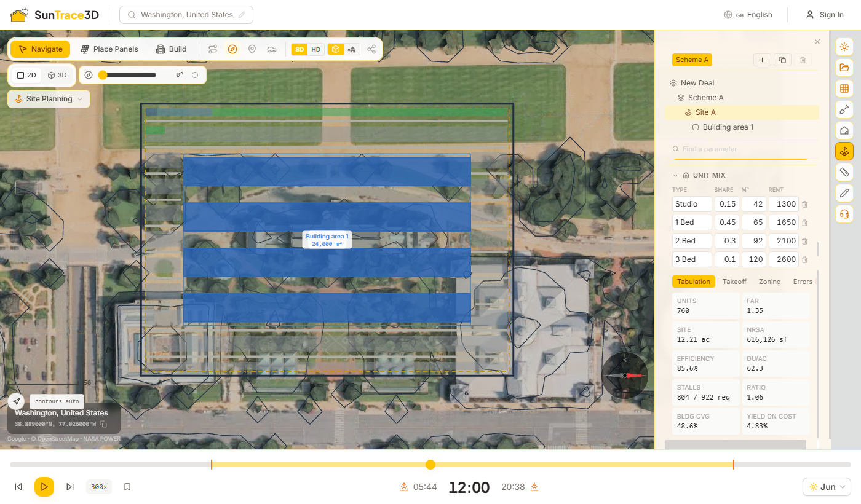
Task: Add a new scheme with plus button
Action: pos(763,60)
